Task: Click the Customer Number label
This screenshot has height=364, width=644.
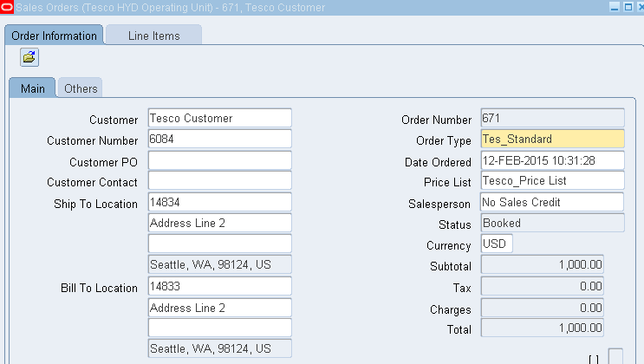Action: 93,140
